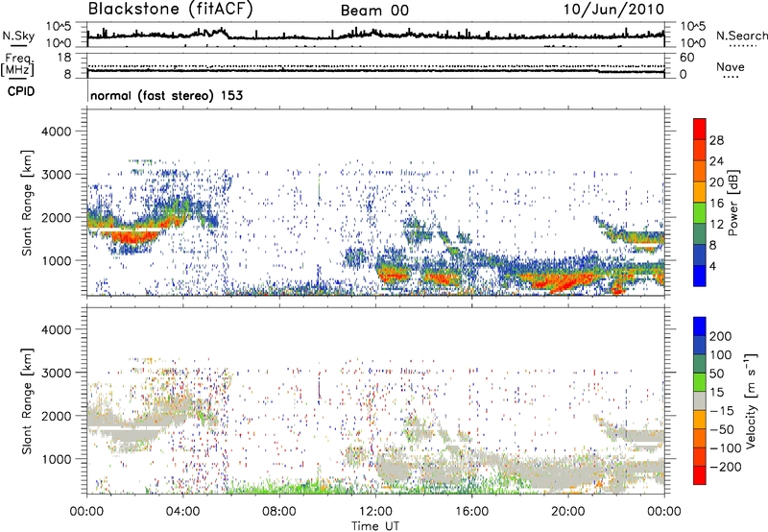The height and width of the screenshot is (532, 768).
Task: Select "normal (fast stereo) 153" mode text
Action: click(166, 95)
